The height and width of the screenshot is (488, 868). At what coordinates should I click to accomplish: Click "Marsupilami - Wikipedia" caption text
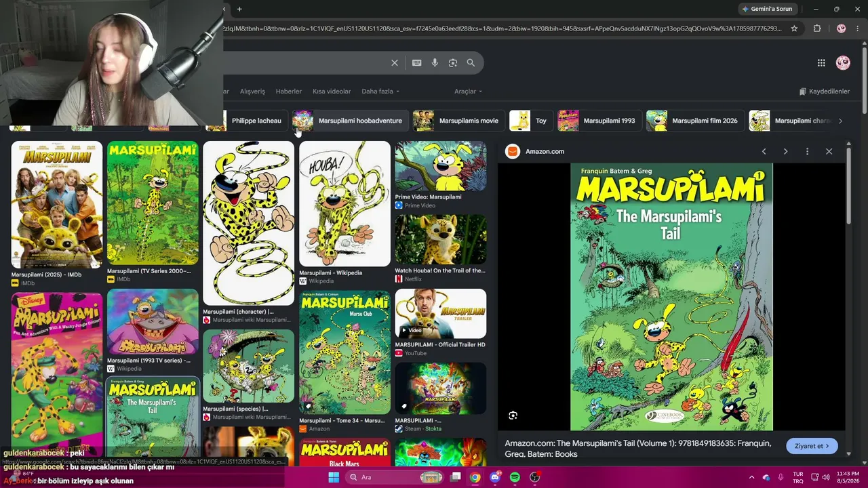[x=331, y=272]
